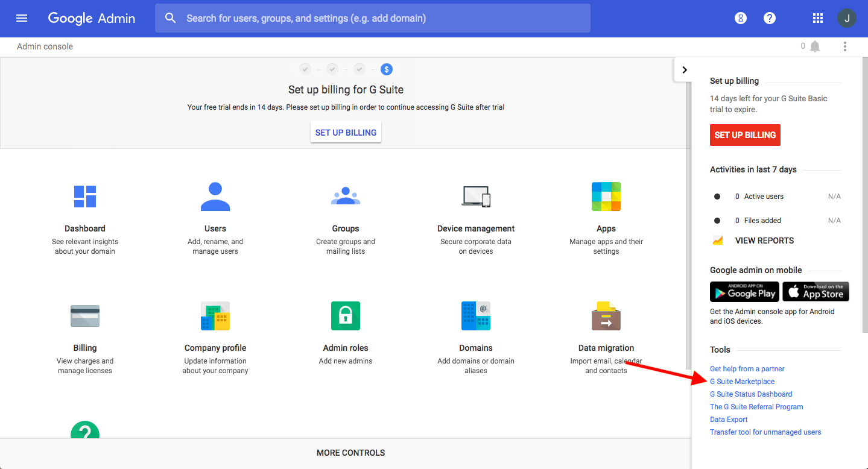Click the Billing label under card icon

pos(85,348)
